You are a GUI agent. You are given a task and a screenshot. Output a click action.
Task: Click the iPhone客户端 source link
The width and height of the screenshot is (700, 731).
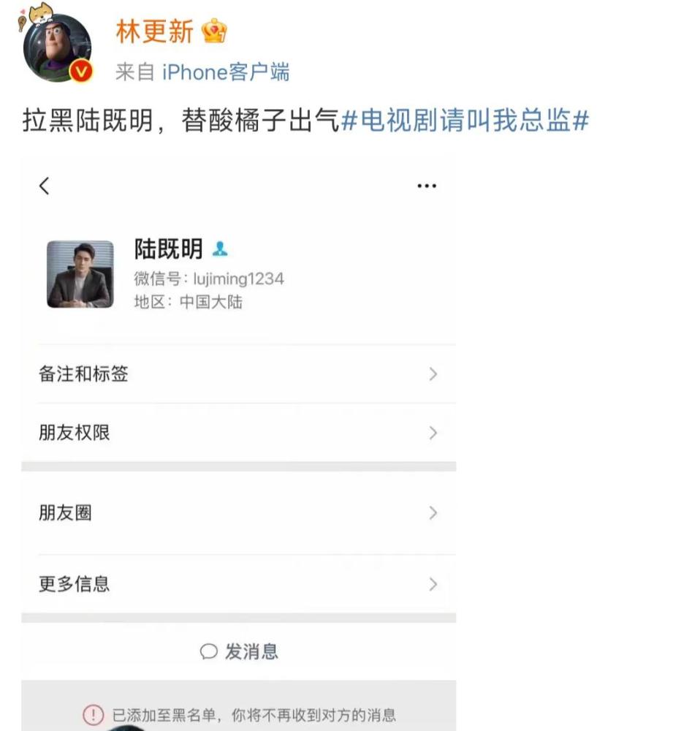(x=225, y=72)
